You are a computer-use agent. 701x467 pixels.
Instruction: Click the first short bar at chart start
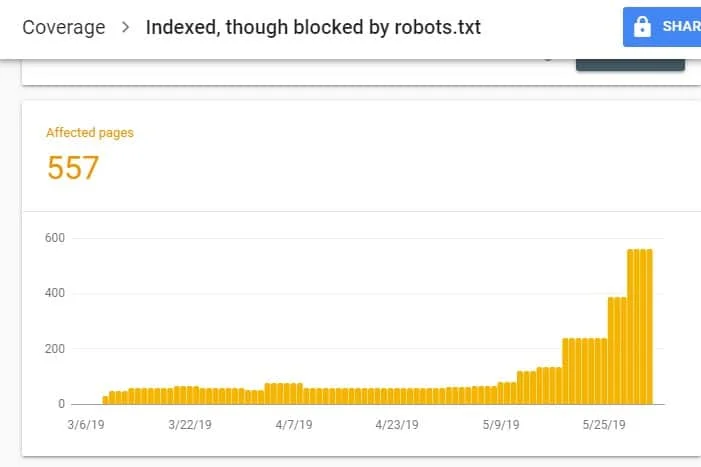(x=105, y=399)
